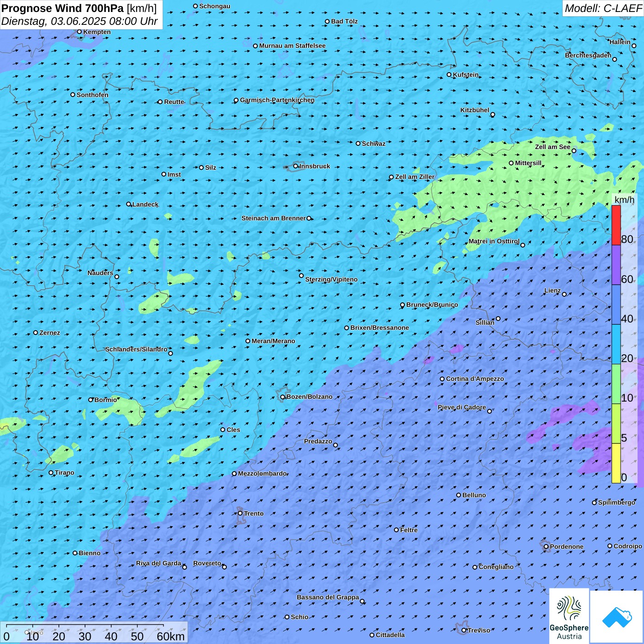This screenshot has height=644, width=644.
Task: Click the 'Bienno' town label
Action: click(x=90, y=553)
